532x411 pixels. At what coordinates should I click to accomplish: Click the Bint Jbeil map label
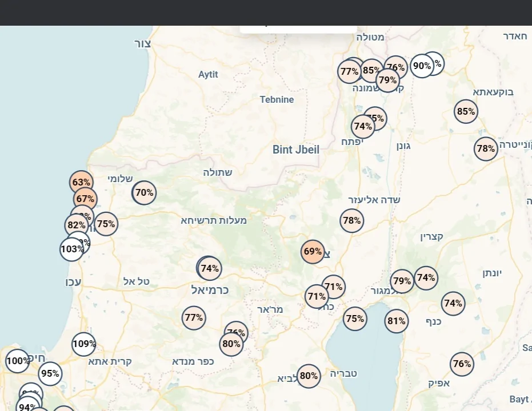295,150
